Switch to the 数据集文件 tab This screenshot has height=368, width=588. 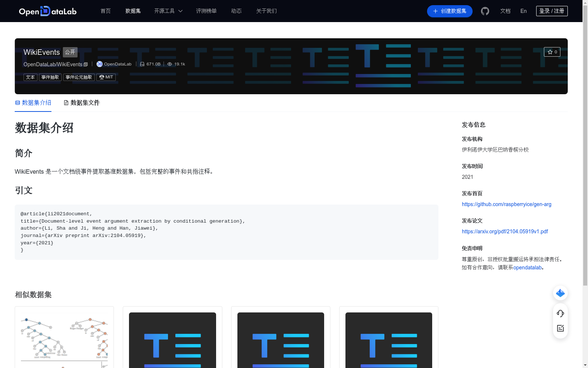[82, 103]
